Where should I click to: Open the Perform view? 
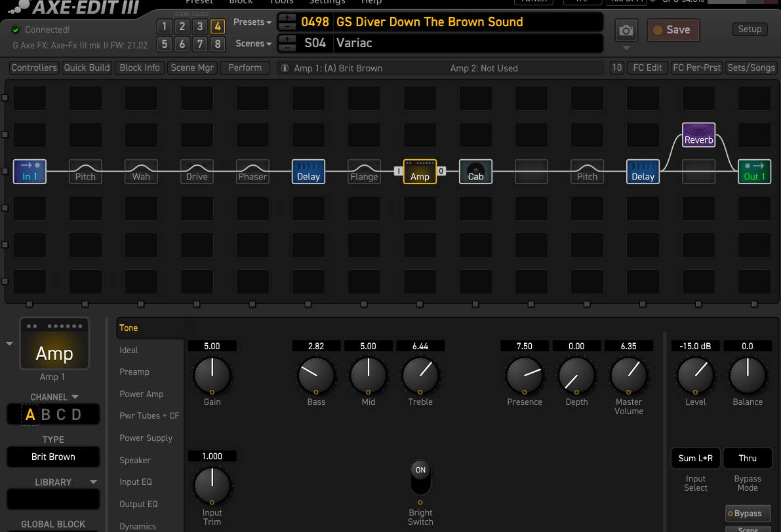coord(245,67)
